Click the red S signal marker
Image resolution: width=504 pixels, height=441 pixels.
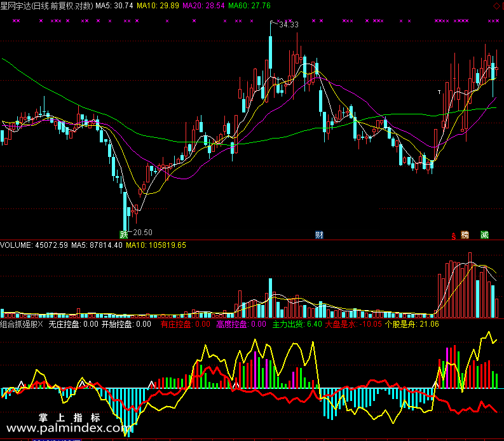point(454,236)
